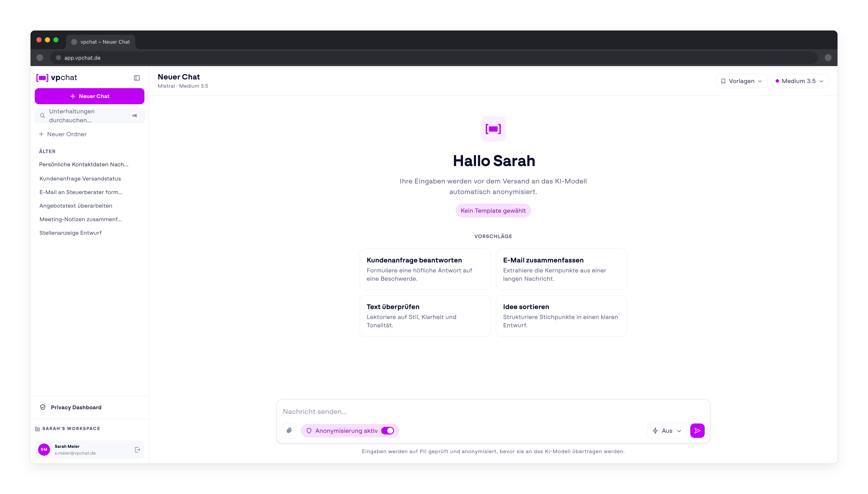
Task: Start a new chat with Neuer Chat button
Action: coord(90,96)
